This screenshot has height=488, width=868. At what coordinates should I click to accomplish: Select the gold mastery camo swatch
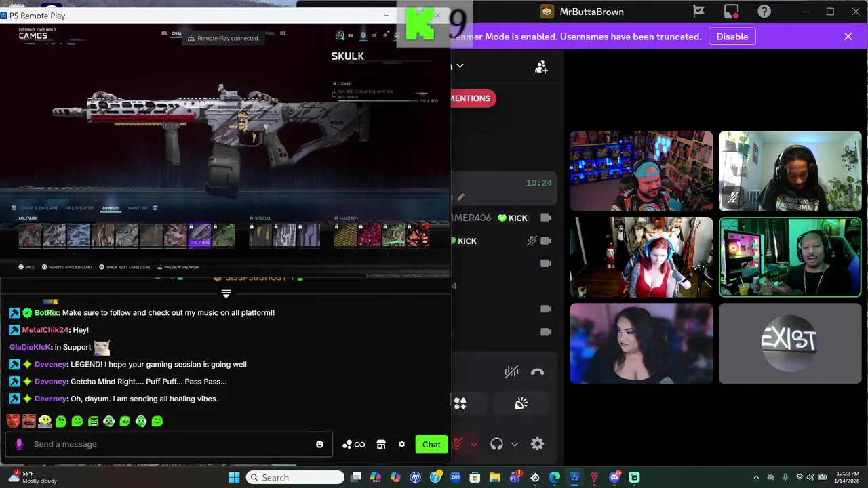tap(345, 235)
